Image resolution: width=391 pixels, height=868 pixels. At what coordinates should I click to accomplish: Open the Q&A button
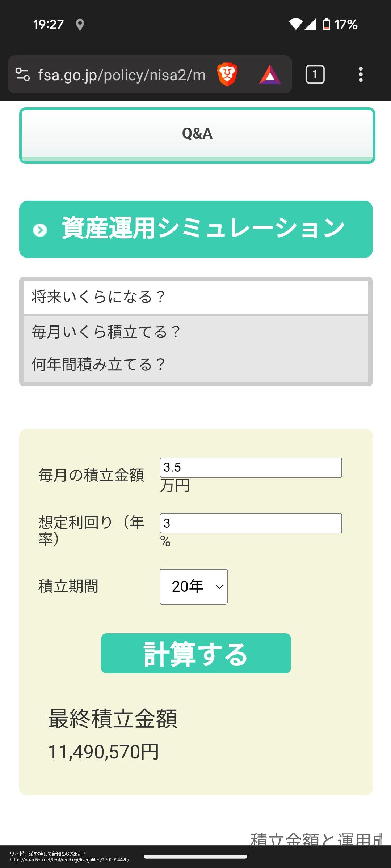pyautogui.click(x=197, y=135)
